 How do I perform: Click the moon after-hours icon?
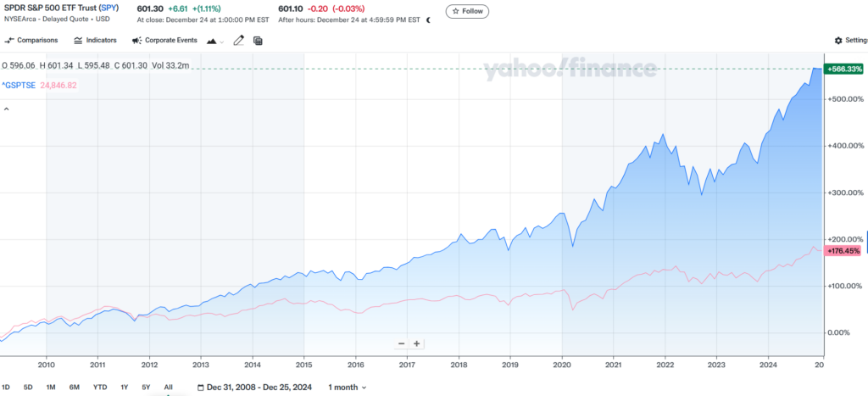(428, 20)
